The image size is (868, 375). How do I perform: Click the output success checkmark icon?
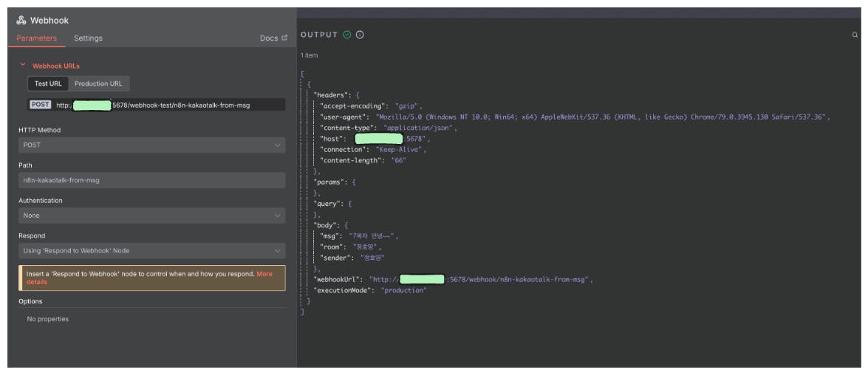pyautogui.click(x=347, y=35)
